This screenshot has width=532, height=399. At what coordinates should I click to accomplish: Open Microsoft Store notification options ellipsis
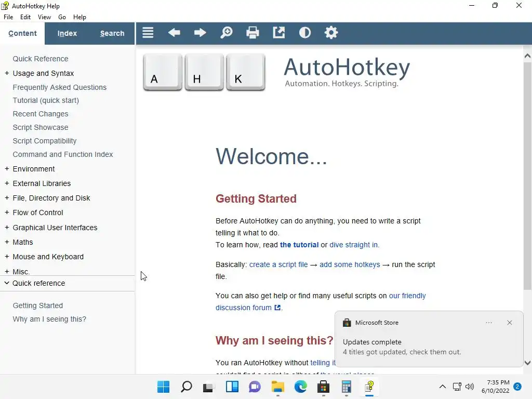click(x=489, y=323)
